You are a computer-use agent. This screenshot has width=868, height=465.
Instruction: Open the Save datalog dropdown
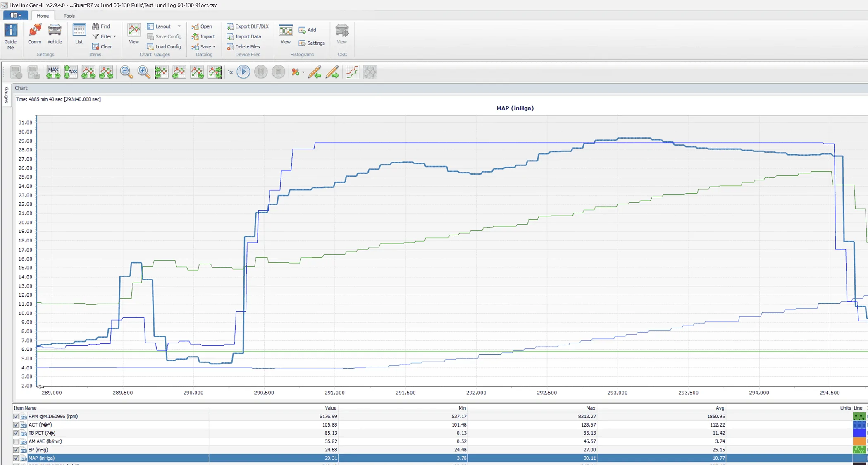coord(204,46)
